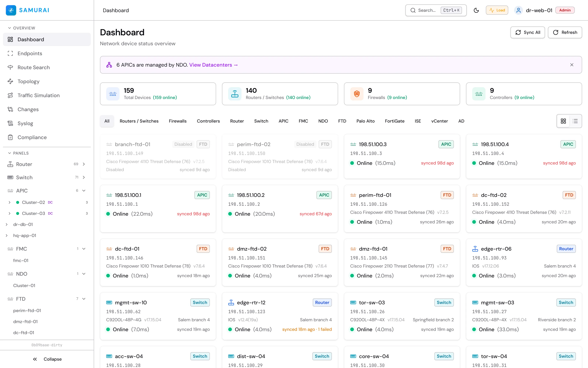Image resolution: width=588 pixels, height=368 pixels.
Task: Open the dr-web-01 user avatar icon
Action: [x=518, y=10]
